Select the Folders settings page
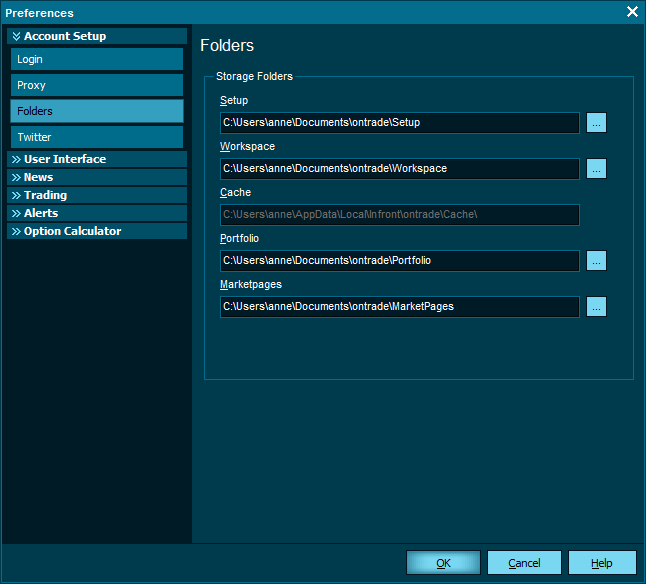 [97, 111]
